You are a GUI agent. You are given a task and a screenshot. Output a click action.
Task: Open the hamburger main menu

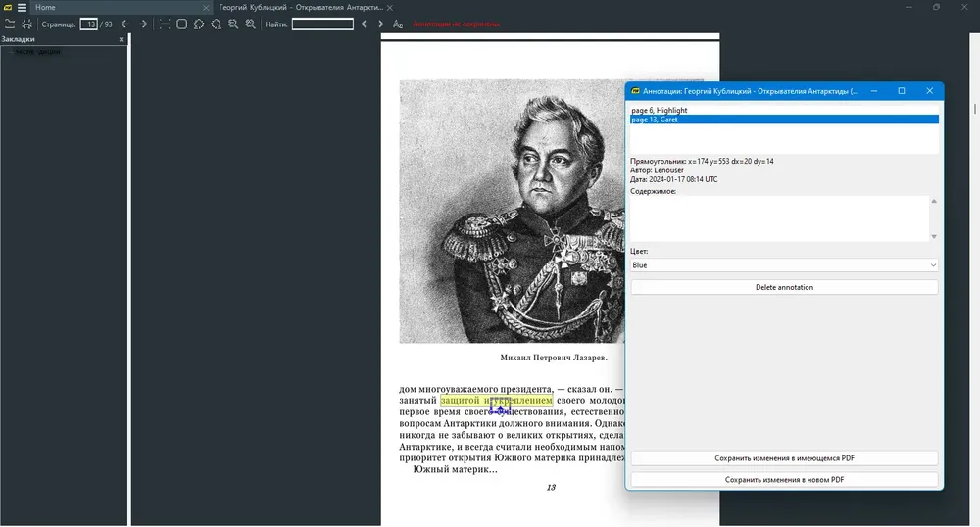[x=22, y=8]
